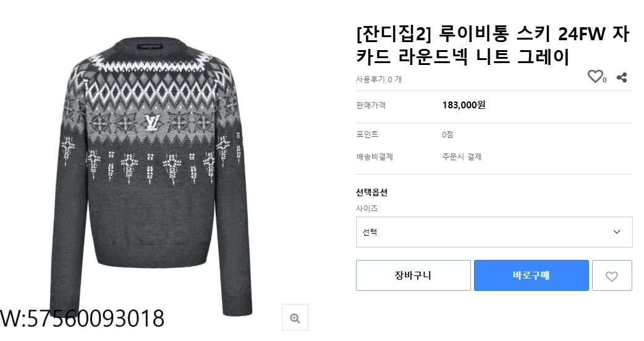Click the magnifier zoom icon below the image
This screenshot has width=644, height=341.
pyautogui.click(x=295, y=317)
